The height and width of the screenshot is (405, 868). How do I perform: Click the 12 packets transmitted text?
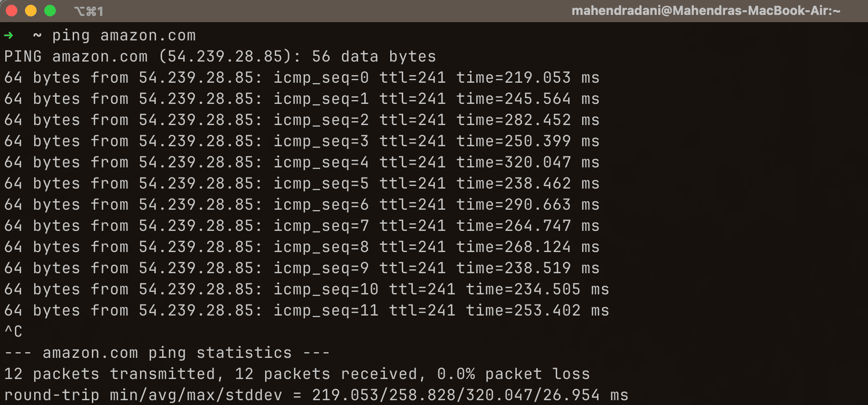(x=108, y=374)
